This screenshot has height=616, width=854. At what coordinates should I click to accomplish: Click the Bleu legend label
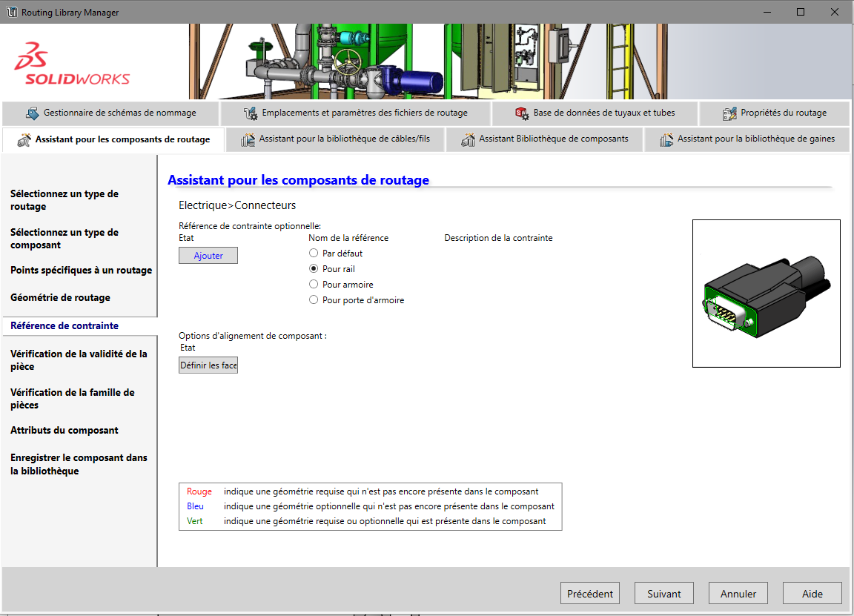[195, 506]
